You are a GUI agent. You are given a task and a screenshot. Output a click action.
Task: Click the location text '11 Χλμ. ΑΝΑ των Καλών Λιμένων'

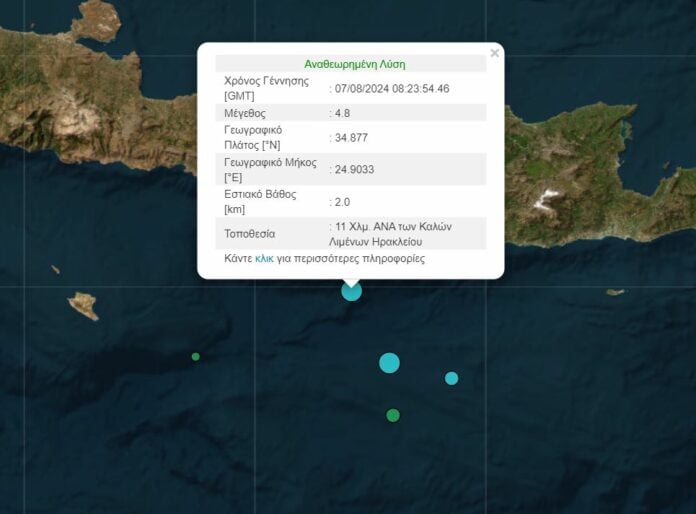coord(391,234)
